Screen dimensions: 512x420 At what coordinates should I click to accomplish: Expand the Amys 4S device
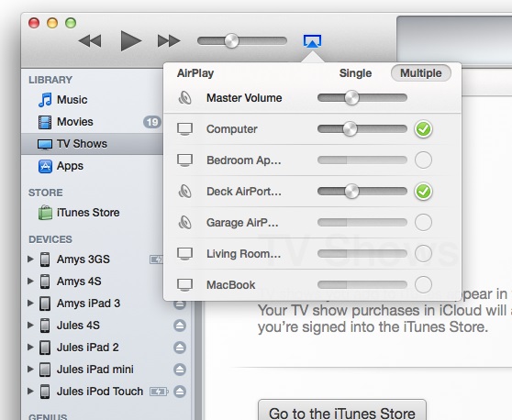pyautogui.click(x=30, y=281)
